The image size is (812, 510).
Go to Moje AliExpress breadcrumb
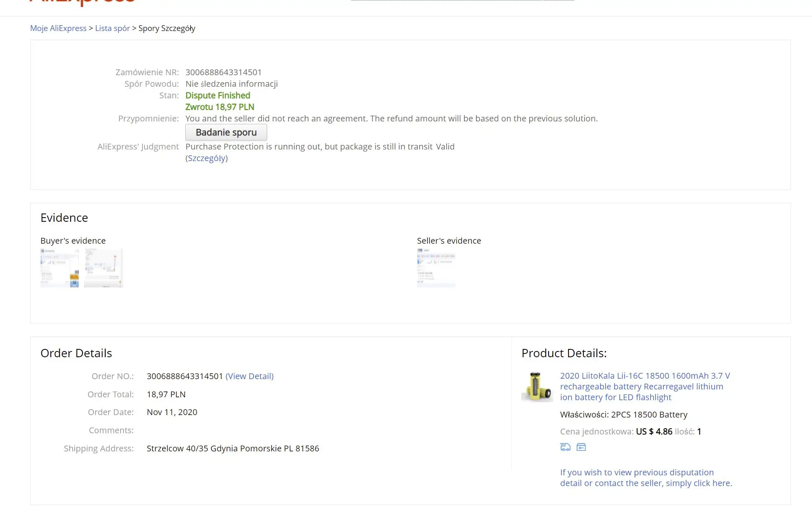[58, 28]
